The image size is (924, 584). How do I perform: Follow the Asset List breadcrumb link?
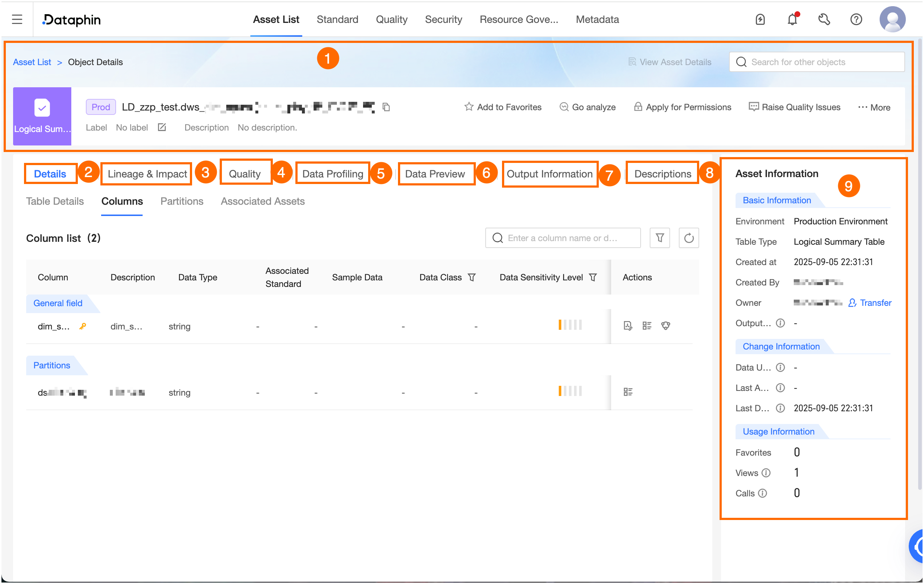click(32, 62)
